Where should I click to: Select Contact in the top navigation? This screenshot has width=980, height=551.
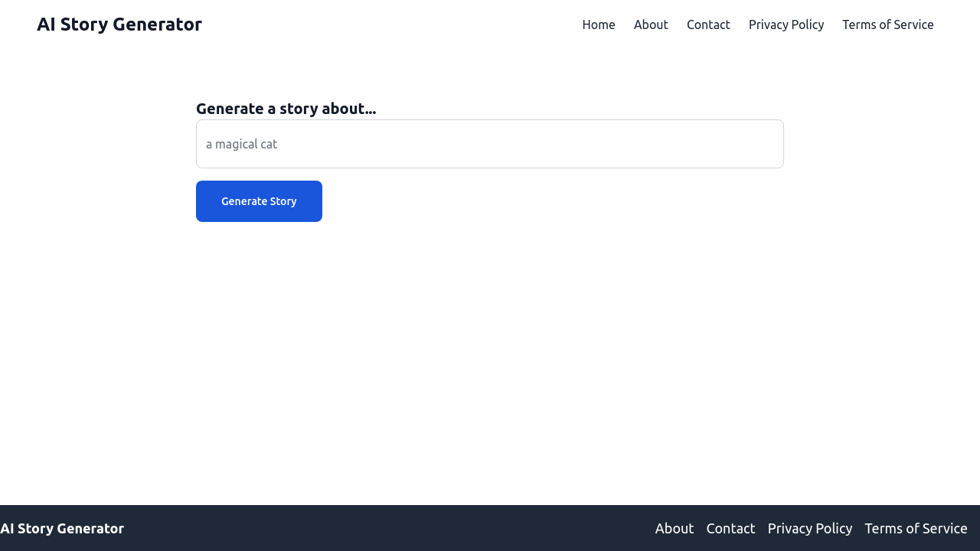click(708, 24)
